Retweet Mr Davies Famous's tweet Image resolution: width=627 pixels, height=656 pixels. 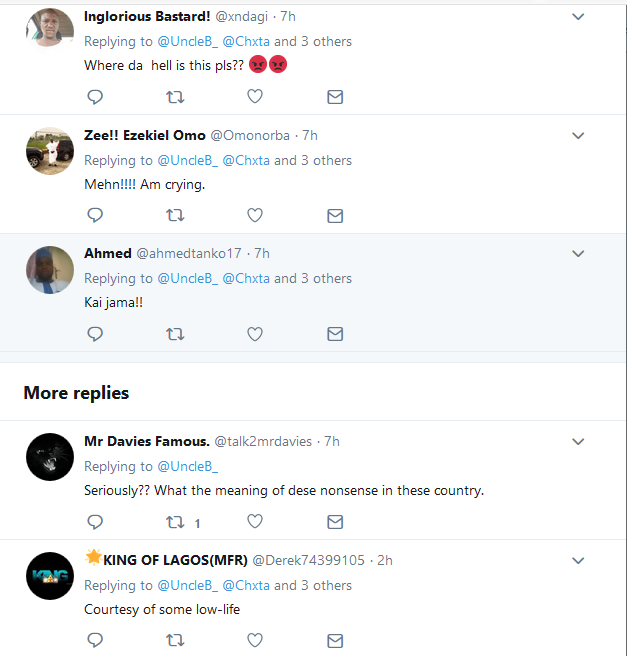point(175,522)
